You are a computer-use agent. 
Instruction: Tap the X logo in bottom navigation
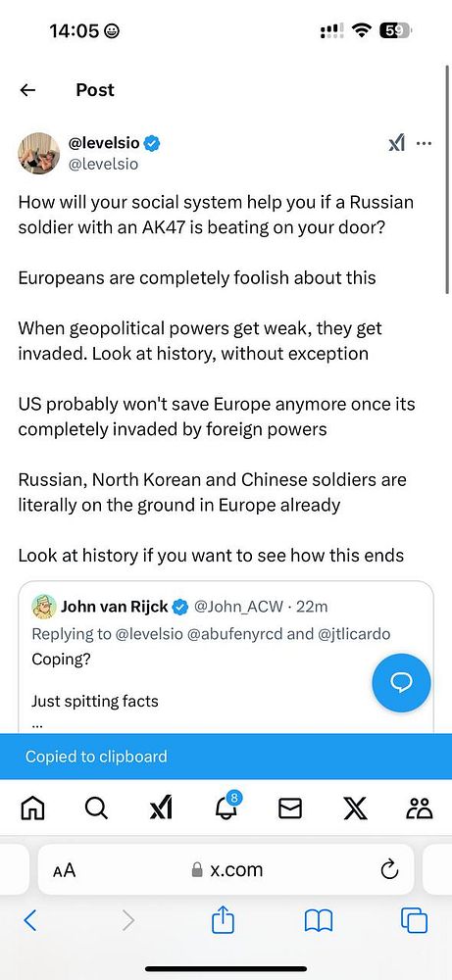[x=355, y=808]
